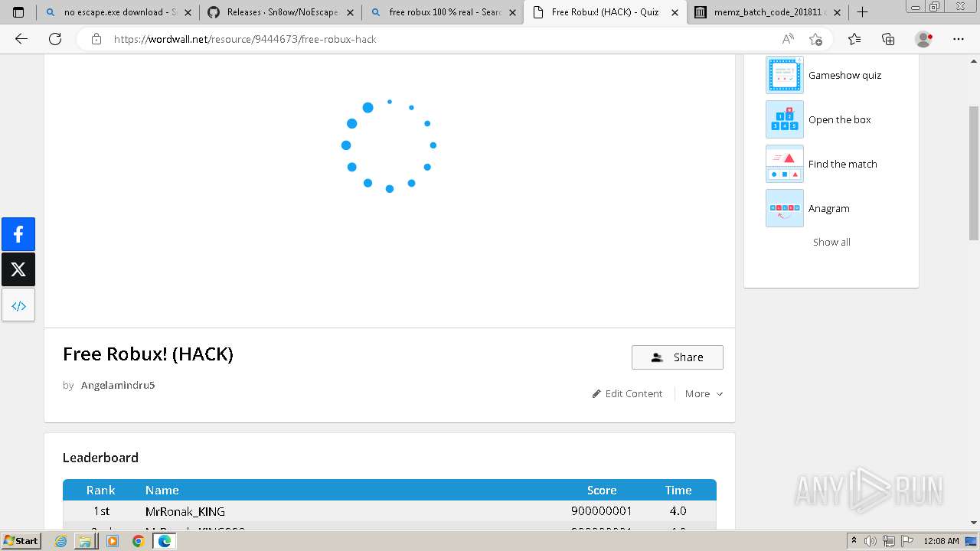Click the Score column header
Screen dimensions: 980x551
coord(602,490)
